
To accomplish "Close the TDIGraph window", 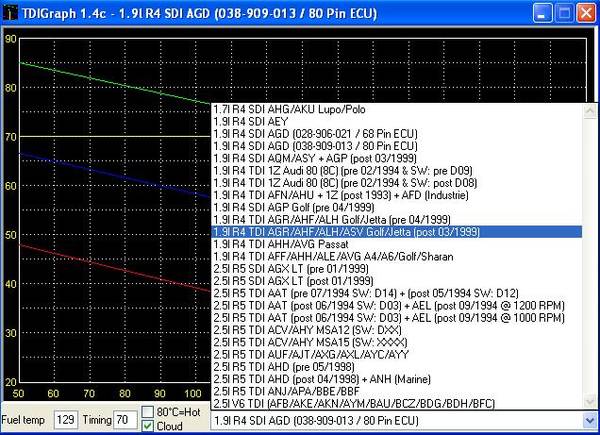I will [x=586, y=13].
